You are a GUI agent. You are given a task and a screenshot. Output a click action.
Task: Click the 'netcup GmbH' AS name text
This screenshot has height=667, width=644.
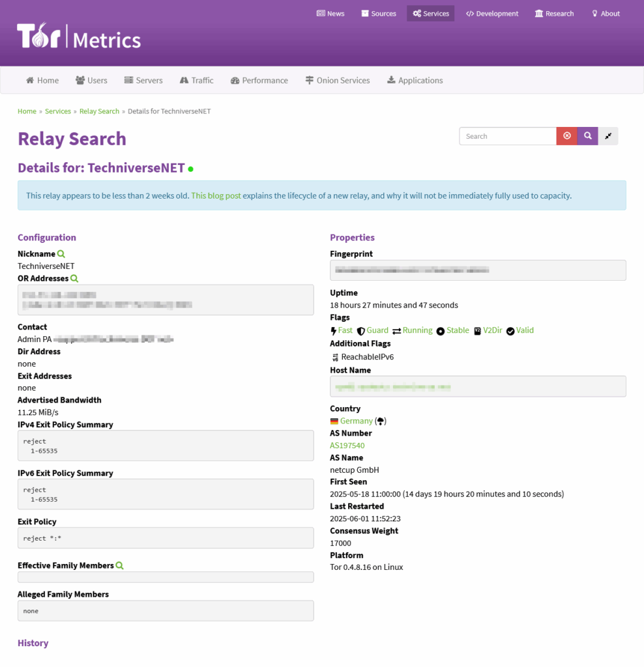355,470
